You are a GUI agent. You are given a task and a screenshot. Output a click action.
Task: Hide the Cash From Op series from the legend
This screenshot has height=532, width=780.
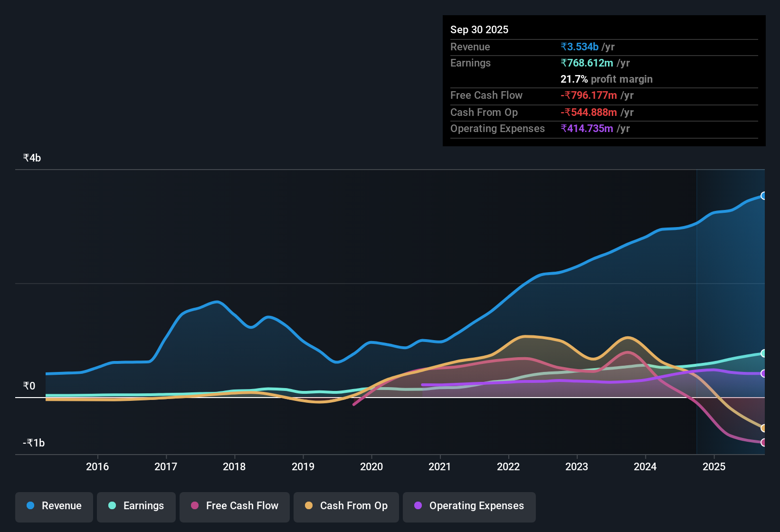[346, 506]
